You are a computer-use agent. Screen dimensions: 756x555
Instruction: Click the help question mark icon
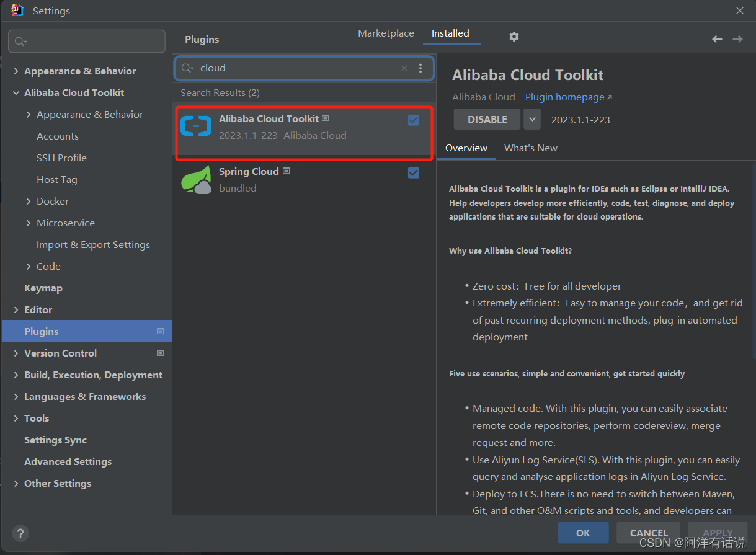20,533
